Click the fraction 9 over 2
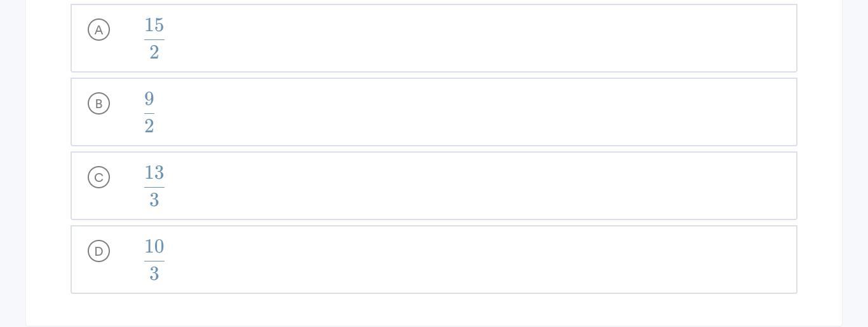The width and height of the screenshot is (868, 327). click(149, 112)
